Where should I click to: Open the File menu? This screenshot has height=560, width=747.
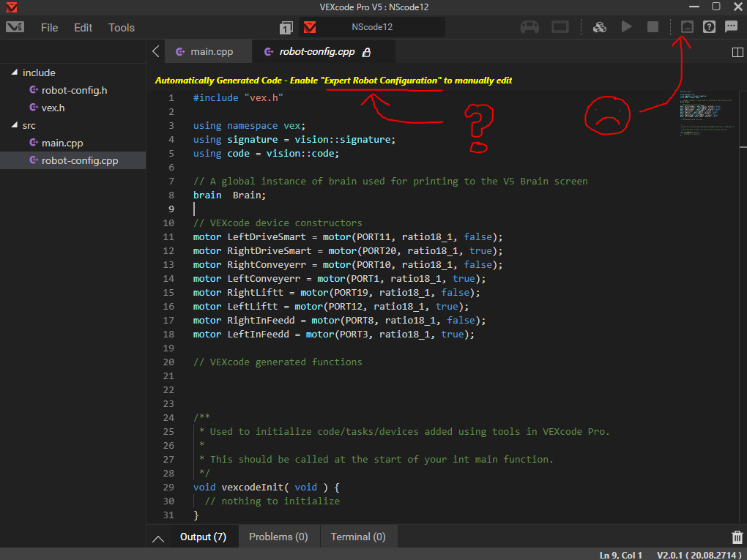pos(50,28)
